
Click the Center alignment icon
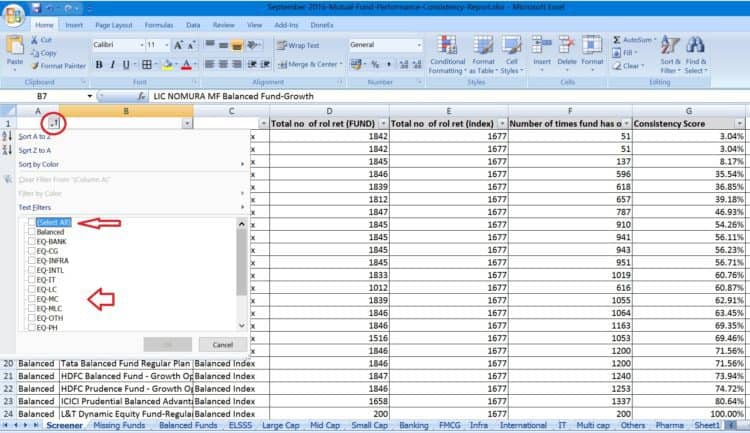pyautogui.click(x=223, y=64)
